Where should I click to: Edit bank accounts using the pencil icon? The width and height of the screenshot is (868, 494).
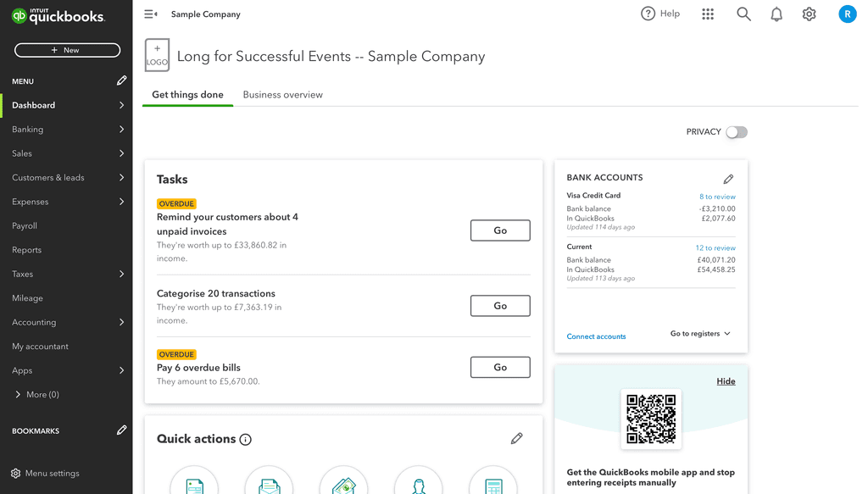(728, 179)
